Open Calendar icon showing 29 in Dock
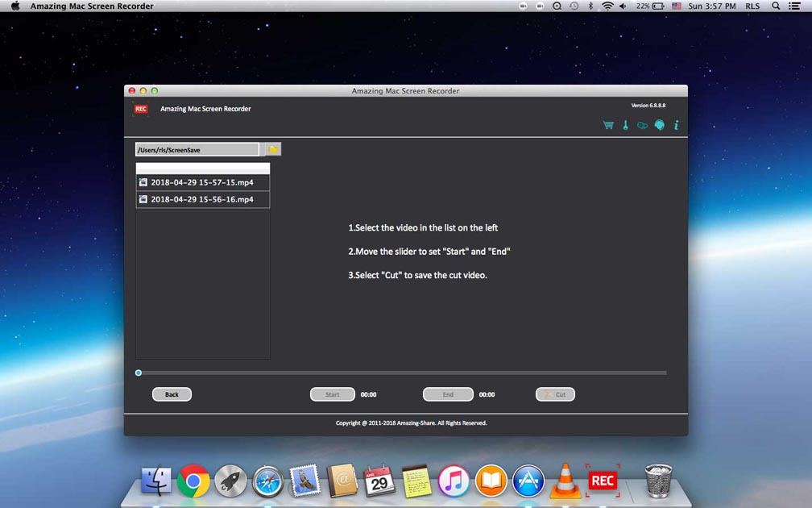Viewport: 812px width, 508px height. pyautogui.click(x=379, y=481)
